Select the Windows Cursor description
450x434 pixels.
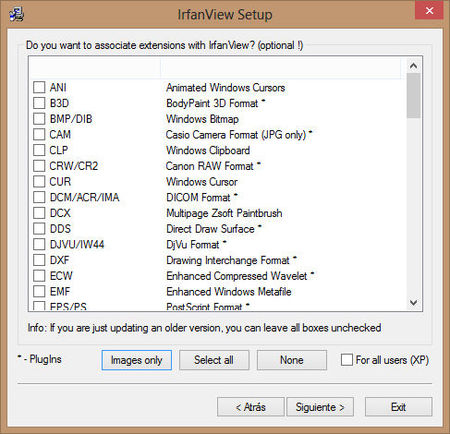pos(202,182)
